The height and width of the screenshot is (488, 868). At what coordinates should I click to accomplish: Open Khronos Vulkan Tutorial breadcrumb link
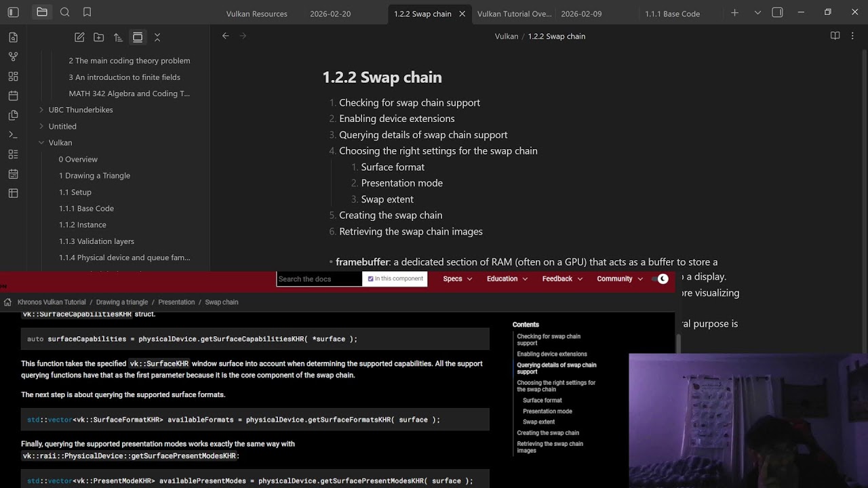tap(52, 302)
